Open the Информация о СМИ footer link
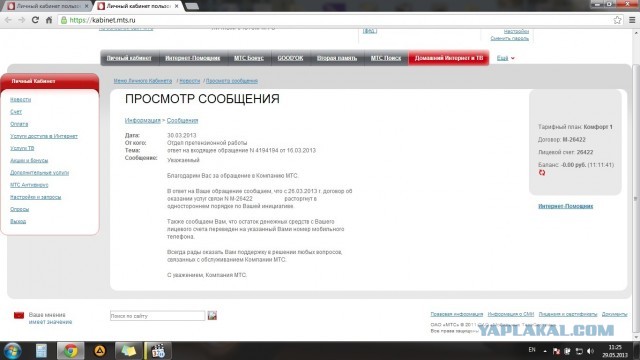Screen dimensions: 640x360 tap(511, 314)
